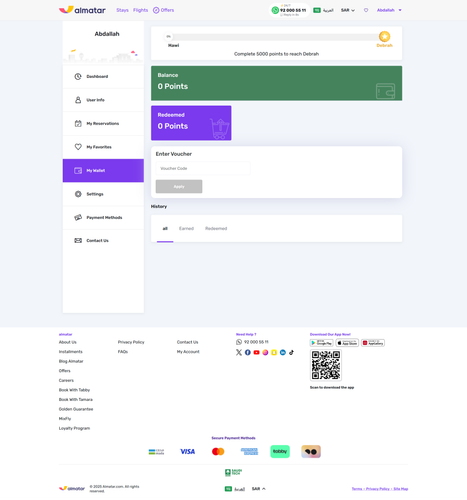Click the Google Play download badge
This screenshot has width=467, height=500.
[x=321, y=343]
